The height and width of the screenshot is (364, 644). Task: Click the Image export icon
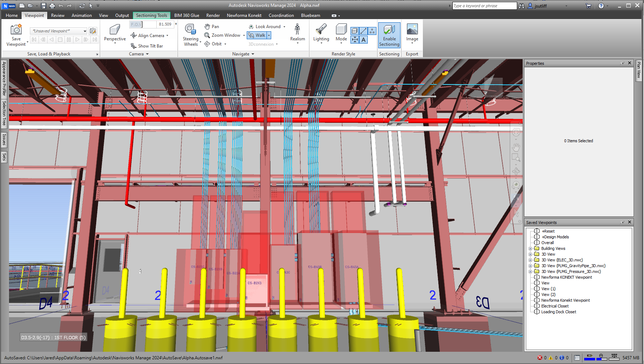[x=412, y=29]
